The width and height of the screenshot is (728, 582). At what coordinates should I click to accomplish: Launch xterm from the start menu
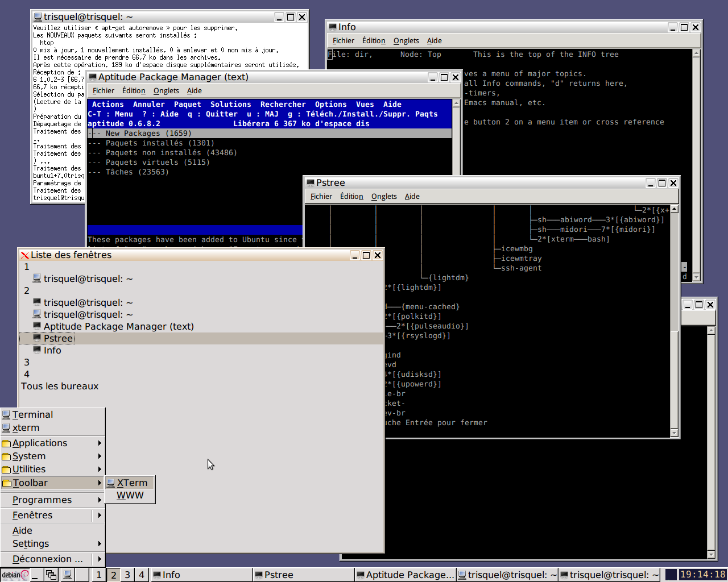pyautogui.click(x=53, y=427)
